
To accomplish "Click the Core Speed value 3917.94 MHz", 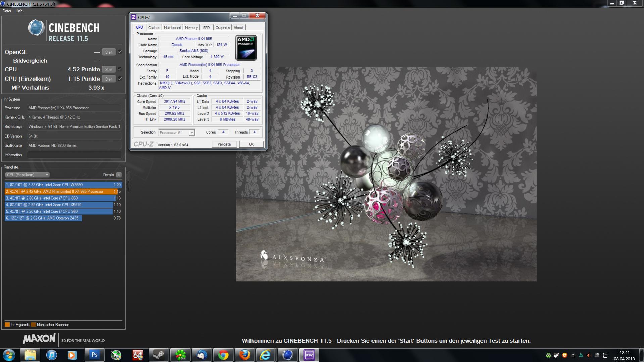I will (x=175, y=101).
